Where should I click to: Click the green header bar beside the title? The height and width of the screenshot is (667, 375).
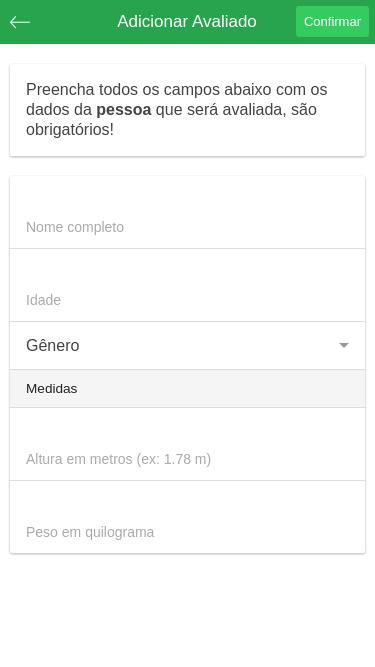pos(72,22)
